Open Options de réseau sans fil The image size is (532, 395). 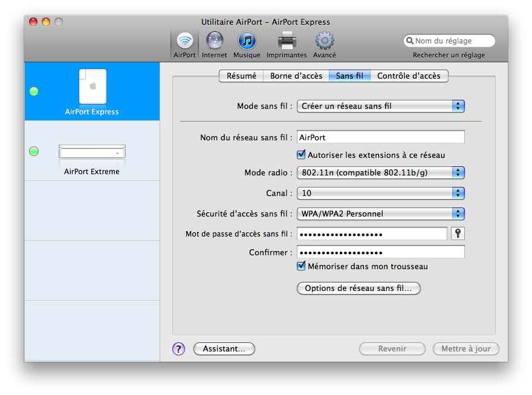(358, 288)
